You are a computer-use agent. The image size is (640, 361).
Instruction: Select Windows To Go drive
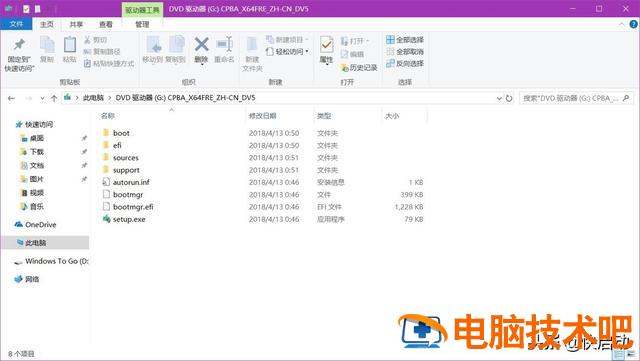(x=56, y=261)
